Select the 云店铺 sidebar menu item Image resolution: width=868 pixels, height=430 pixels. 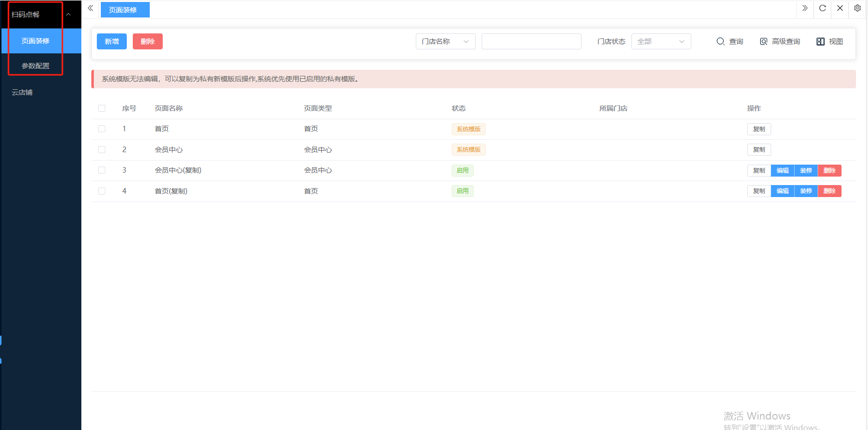[x=22, y=92]
